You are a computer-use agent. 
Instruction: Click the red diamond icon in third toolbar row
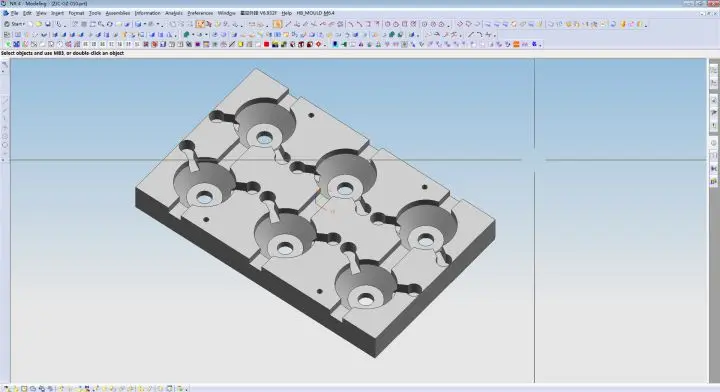(318, 45)
